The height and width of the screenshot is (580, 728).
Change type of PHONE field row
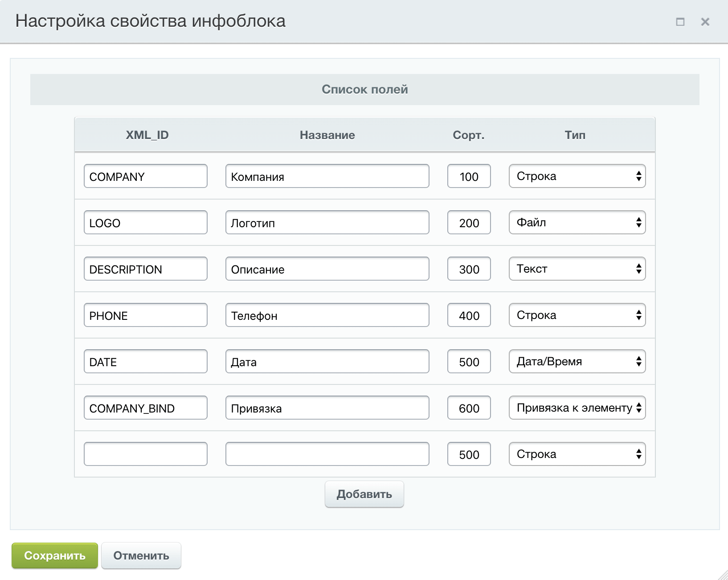click(x=577, y=315)
